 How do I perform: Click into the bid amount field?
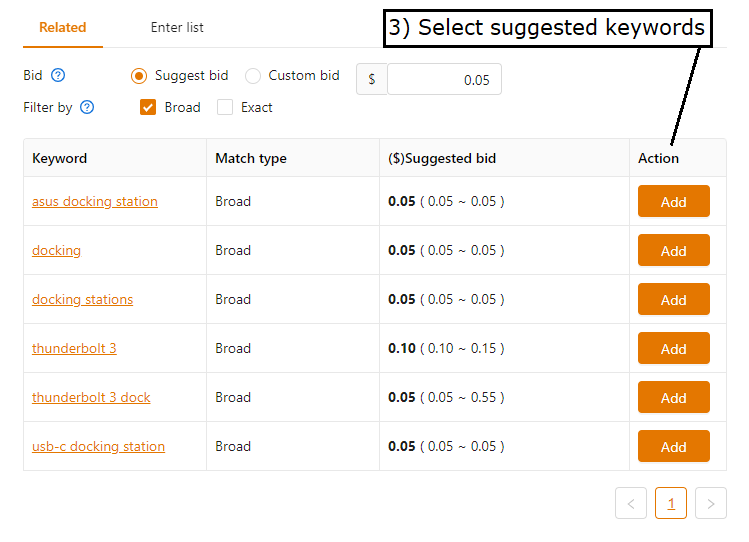coord(444,79)
